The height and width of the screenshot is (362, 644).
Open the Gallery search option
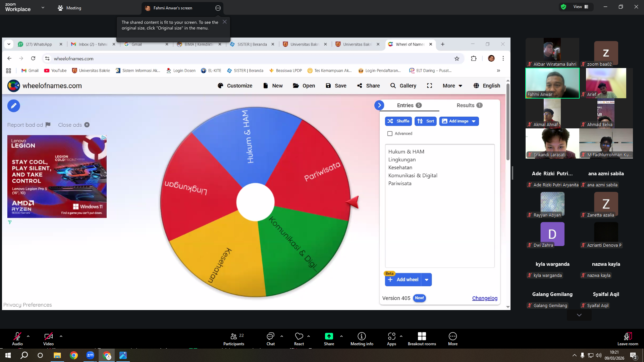(403, 86)
